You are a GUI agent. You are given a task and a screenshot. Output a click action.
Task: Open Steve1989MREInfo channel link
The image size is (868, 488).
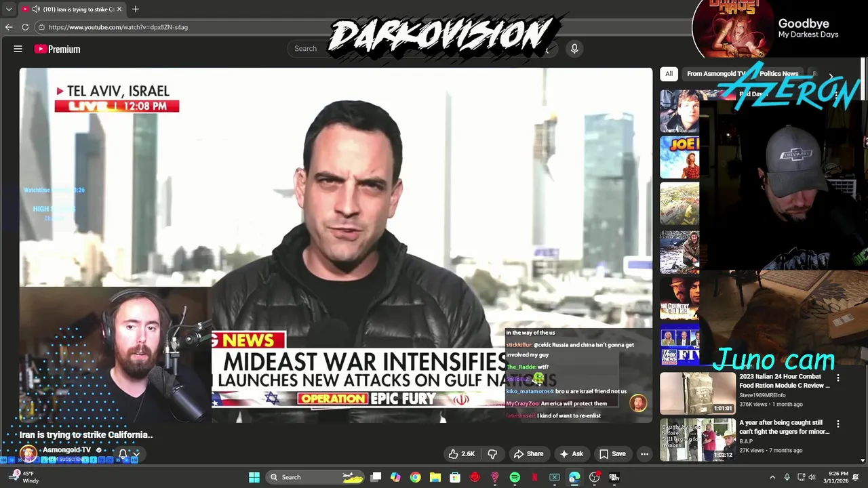click(x=762, y=395)
